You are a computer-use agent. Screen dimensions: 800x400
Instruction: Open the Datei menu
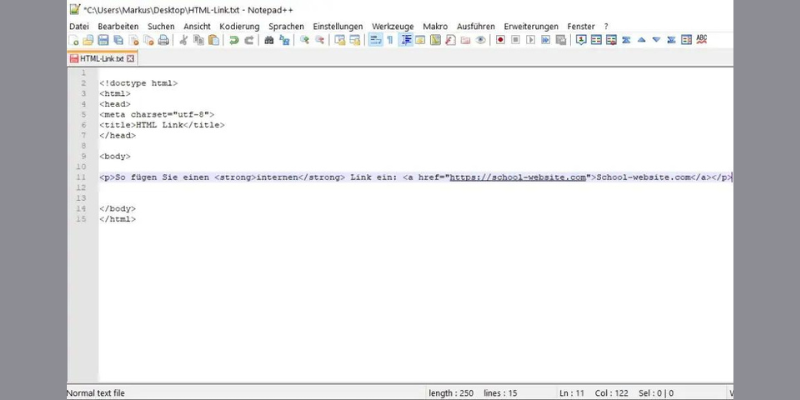pos(79,25)
